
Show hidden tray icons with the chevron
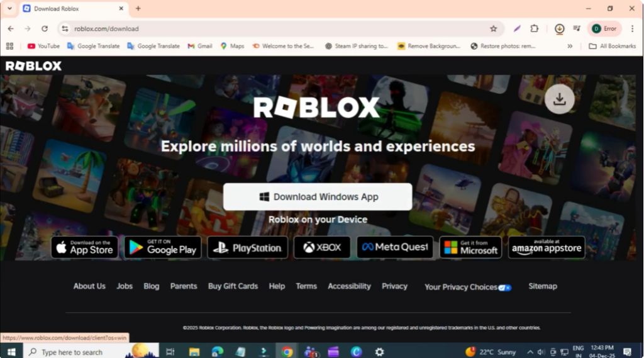click(530, 352)
